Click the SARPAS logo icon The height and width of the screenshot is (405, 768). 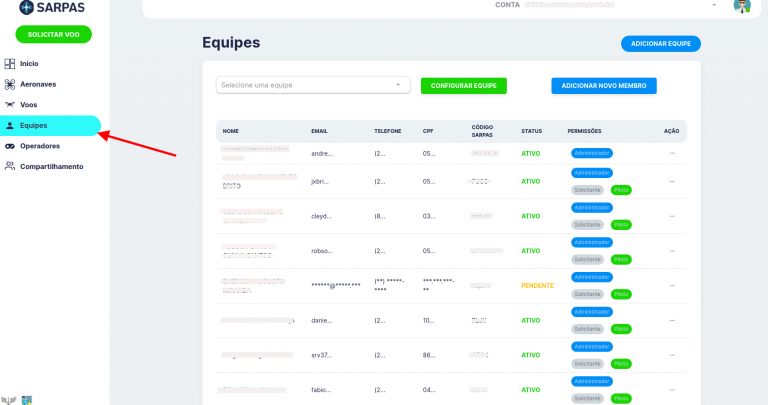(26, 7)
